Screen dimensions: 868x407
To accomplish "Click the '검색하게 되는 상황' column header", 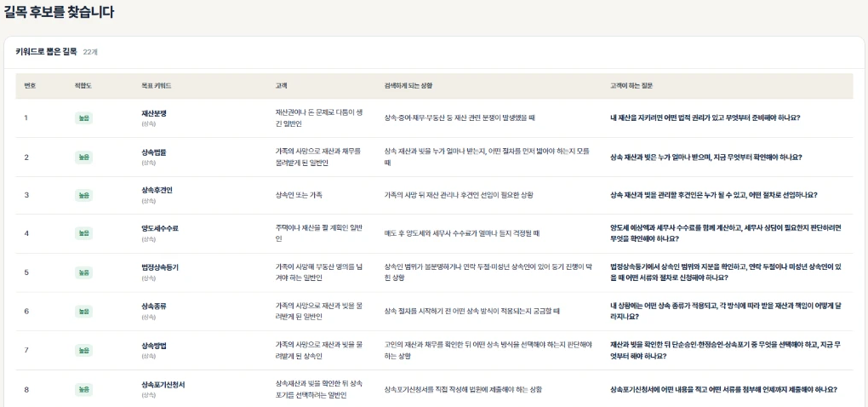I will point(408,86).
